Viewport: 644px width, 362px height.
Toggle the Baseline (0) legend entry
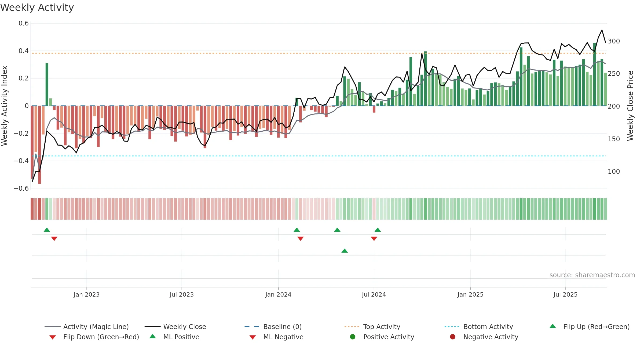[273, 327]
